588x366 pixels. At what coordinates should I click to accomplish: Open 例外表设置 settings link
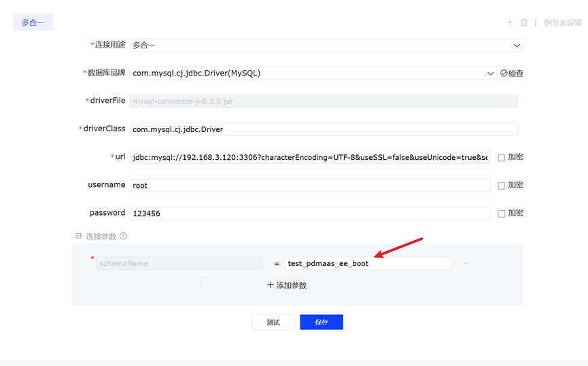click(x=562, y=22)
